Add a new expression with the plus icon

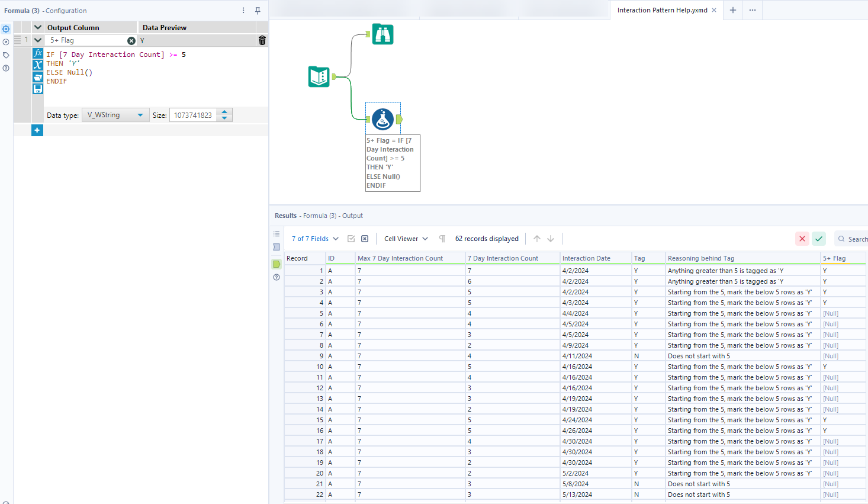tap(37, 130)
